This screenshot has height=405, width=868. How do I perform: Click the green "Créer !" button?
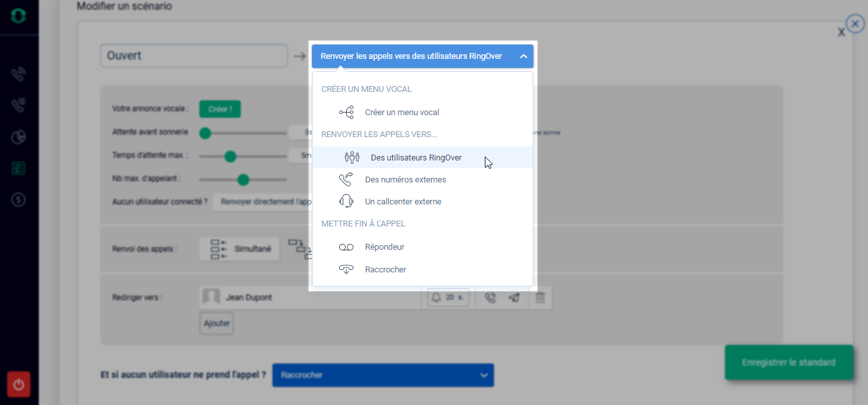point(220,109)
